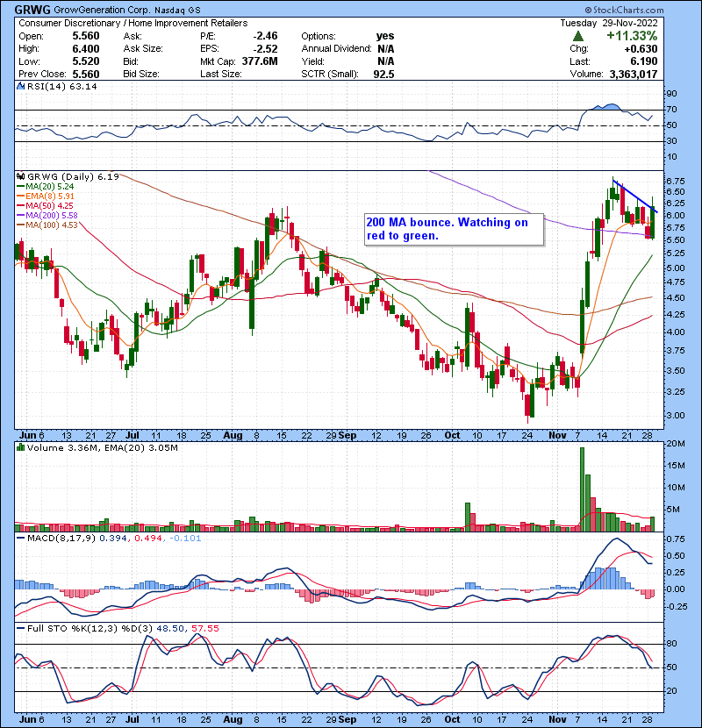
Task: Click the '200 MA bounce' annotation box
Action: (x=454, y=229)
